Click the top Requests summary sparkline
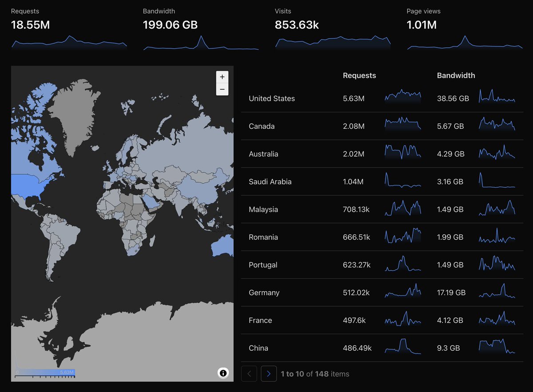The width and height of the screenshot is (533, 392). pyautogui.click(x=69, y=42)
